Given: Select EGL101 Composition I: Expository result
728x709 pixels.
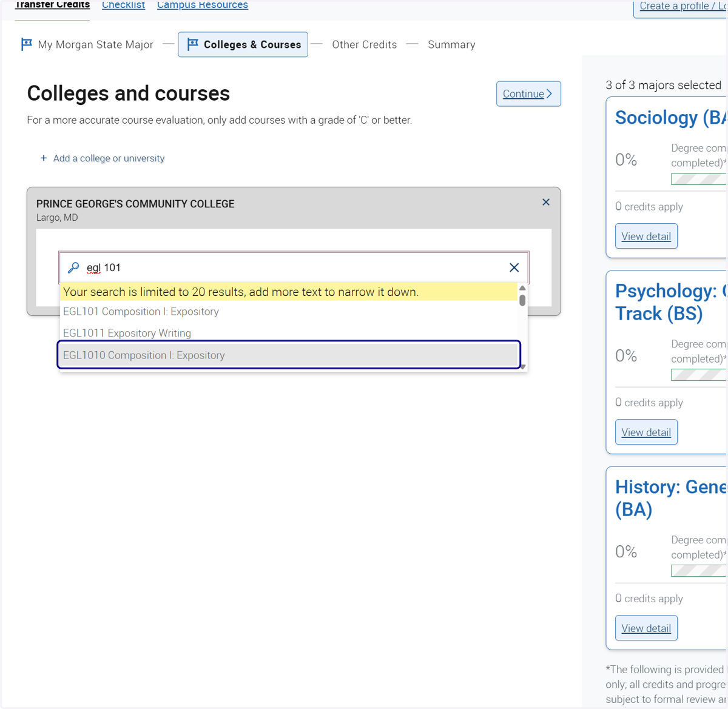Looking at the screenshot, I should point(288,312).
